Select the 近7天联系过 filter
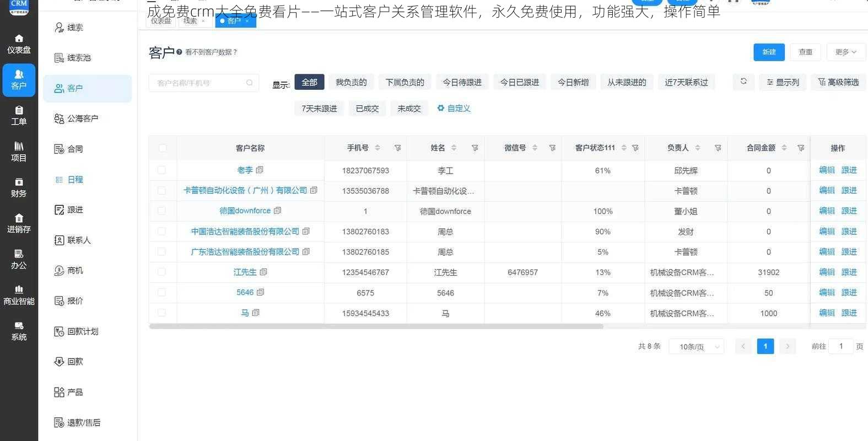The width and height of the screenshot is (868, 441). (686, 82)
